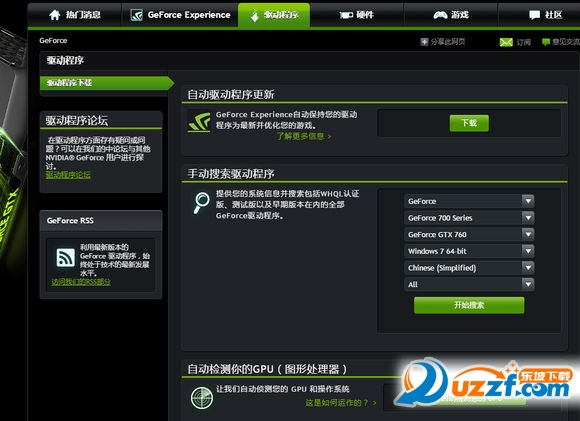Click the green feedback chat icon
The width and height of the screenshot is (580, 421).
click(546, 42)
